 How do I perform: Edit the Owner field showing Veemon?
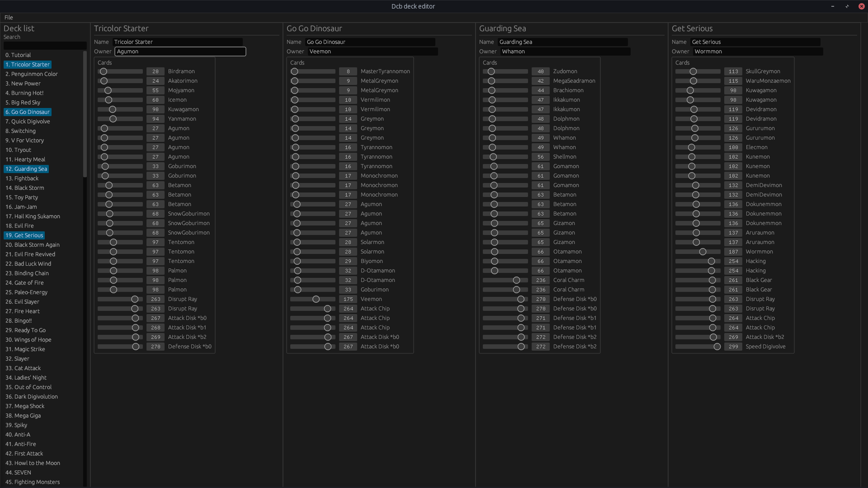pyautogui.click(x=372, y=52)
